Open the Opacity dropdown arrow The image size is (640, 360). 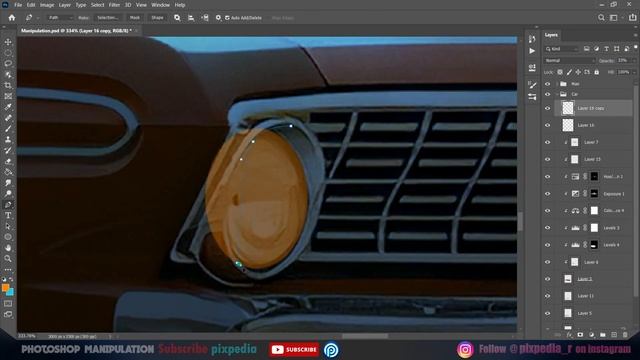pyautogui.click(x=634, y=60)
